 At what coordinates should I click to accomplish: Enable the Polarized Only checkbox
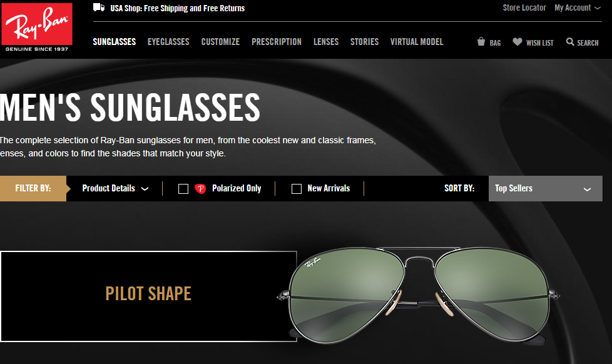[x=183, y=189]
